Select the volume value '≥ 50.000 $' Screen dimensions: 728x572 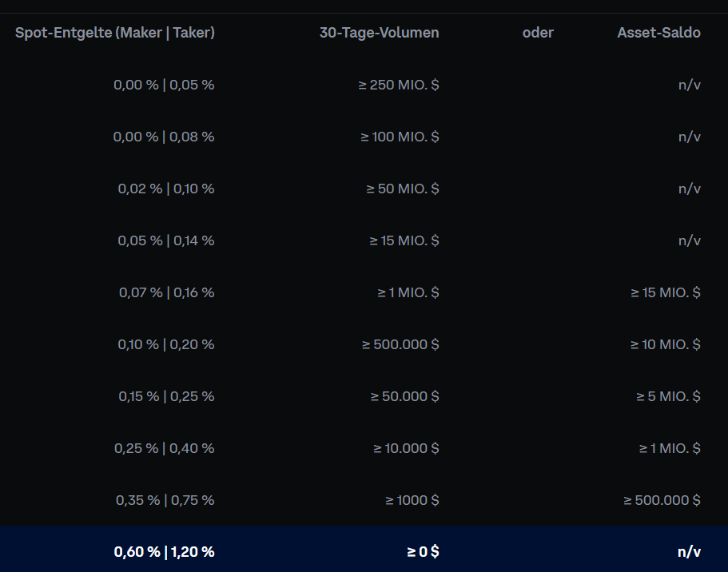tap(405, 397)
